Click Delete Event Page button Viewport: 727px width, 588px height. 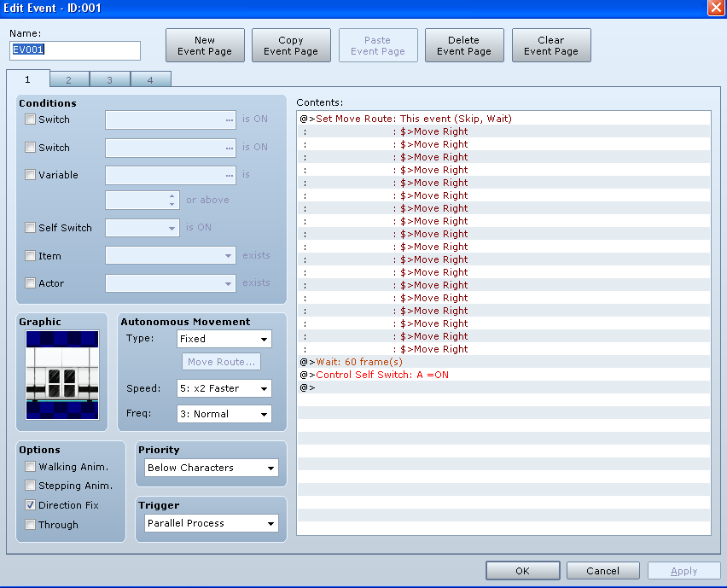tap(464, 45)
